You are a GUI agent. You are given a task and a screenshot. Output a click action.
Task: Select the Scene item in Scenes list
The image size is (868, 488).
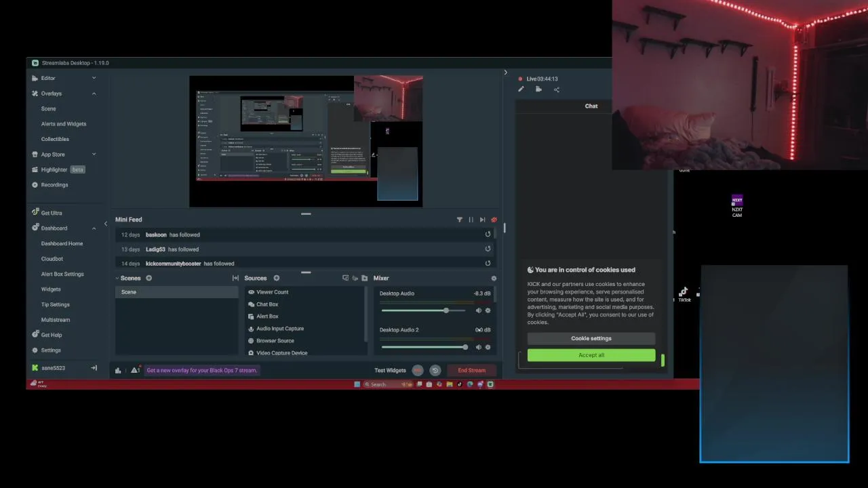coord(176,292)
